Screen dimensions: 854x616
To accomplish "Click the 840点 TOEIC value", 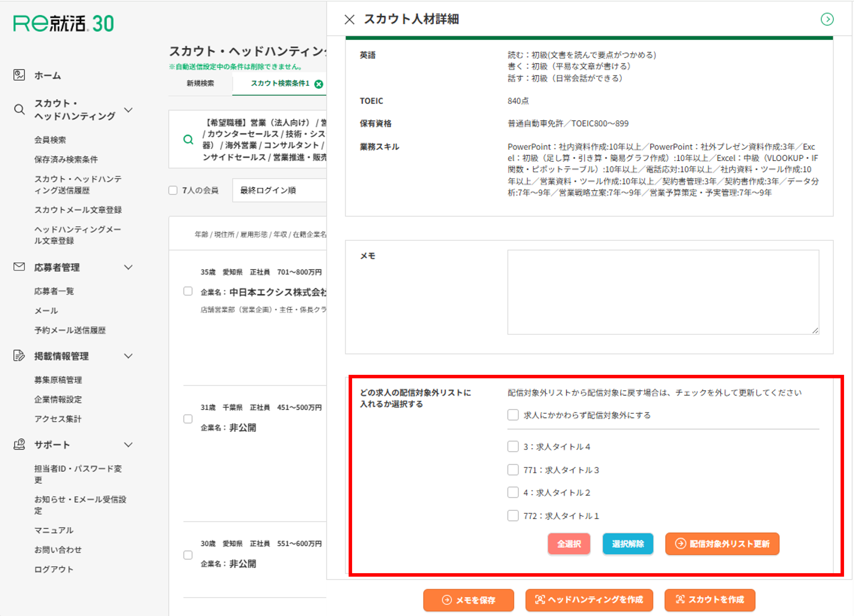I will [x=518, y=101].
